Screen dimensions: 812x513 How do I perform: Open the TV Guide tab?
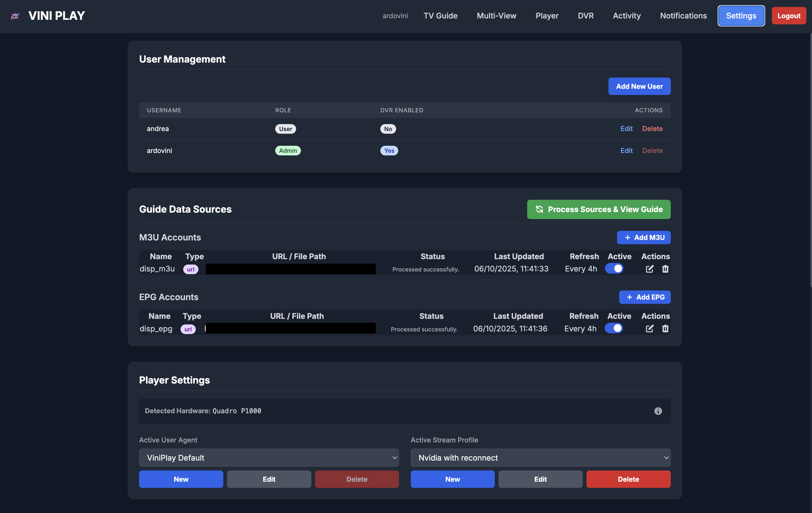pyautogui.click(x=440, y=16)
